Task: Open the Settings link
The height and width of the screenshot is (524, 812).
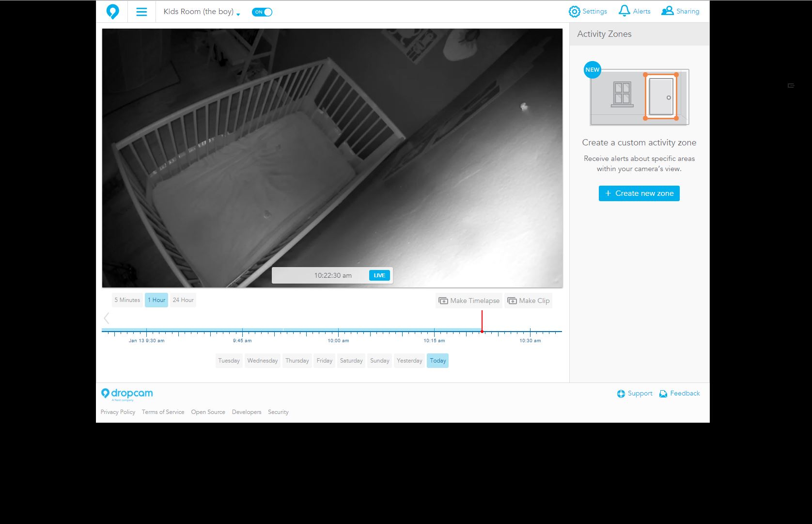Action: tap(594, 11)
